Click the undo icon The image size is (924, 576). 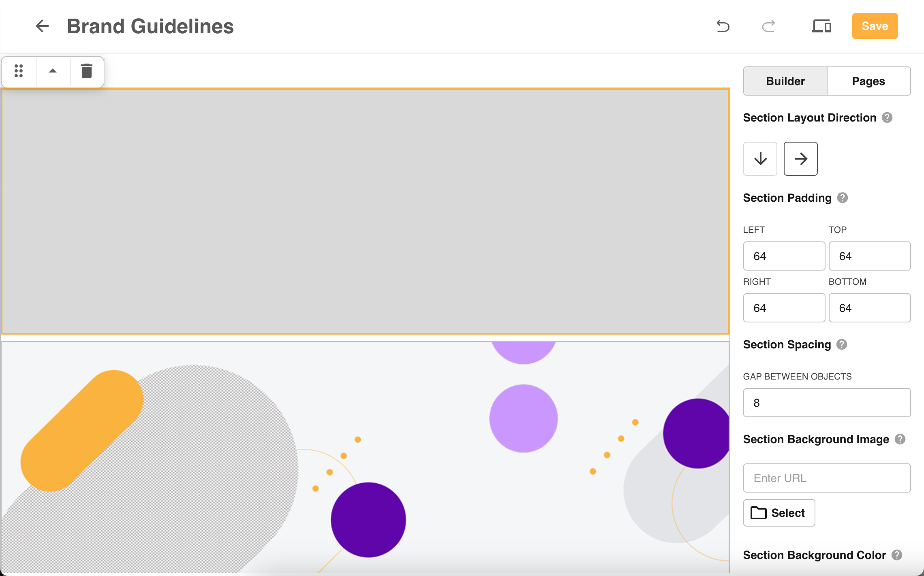[723, 26]
